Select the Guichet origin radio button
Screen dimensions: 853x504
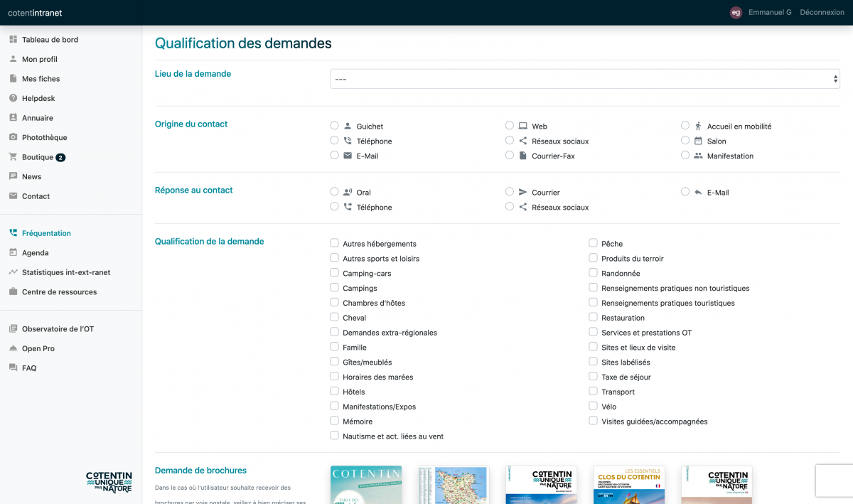click(335, 126)
